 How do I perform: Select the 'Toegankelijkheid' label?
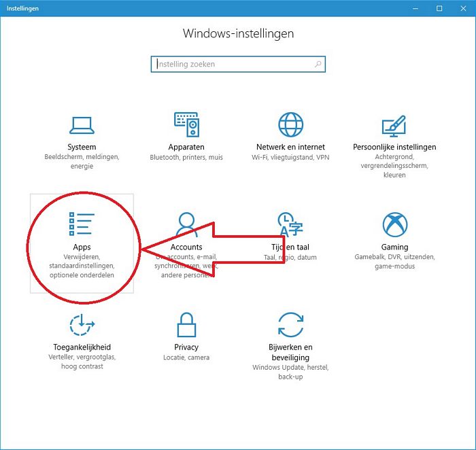point(82,347)
